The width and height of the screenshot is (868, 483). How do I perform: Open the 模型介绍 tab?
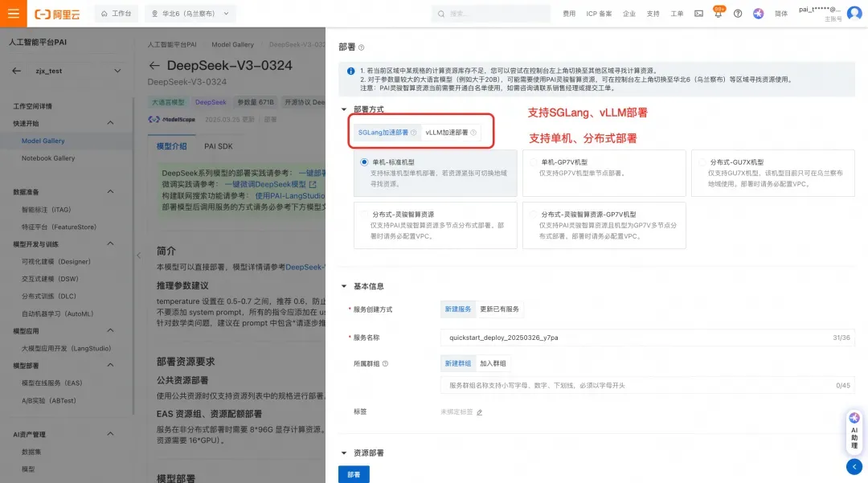tap(172, 146)
